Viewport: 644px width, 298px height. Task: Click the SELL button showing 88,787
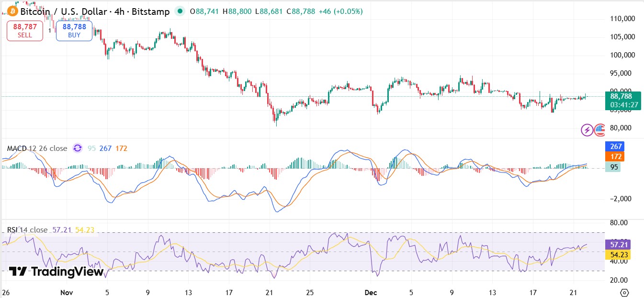click(24, 30)
